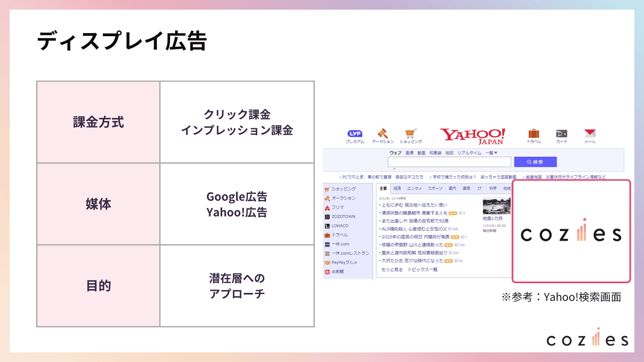Open headline また出直しや 倒壊の自宅前で92歳
The height and width of the screenshot is (362, 644).
pyautogui.click(x=415, y=221)
